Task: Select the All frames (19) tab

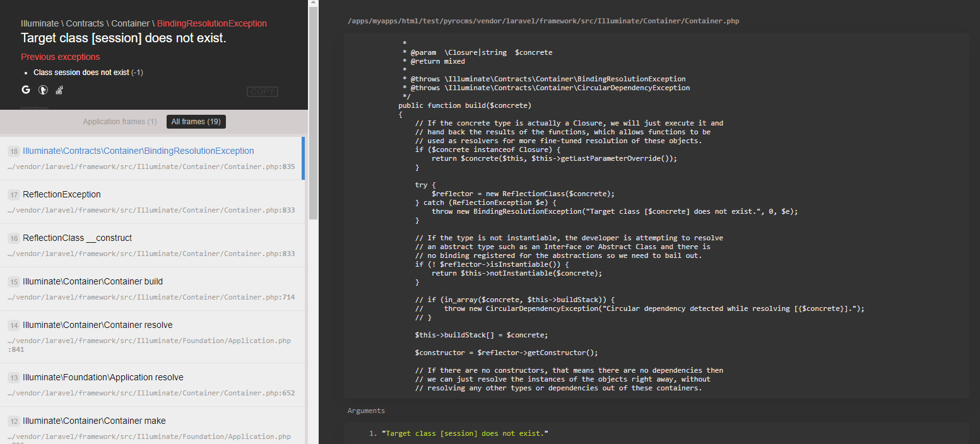Action: coord(196,121)
